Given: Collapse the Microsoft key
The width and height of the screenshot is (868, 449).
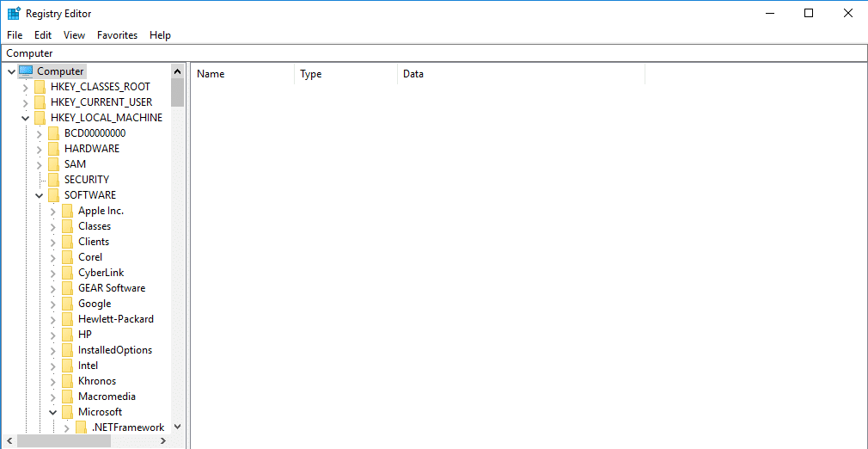Looking at the screenshot, I should tap(53, 412).
